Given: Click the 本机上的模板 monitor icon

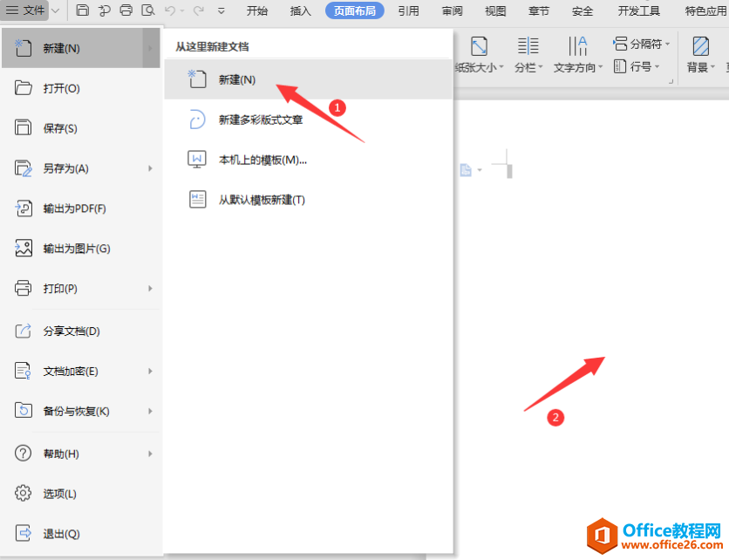Looking at the screenshot, I should pyautogui.click(x=197, y=159).
